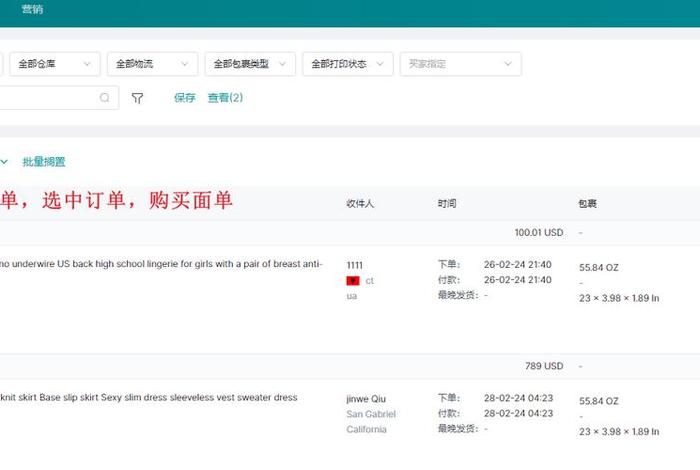The width and height of the screenshot is (700, 470).
Task: Click the 55.84 OZ weight in second order
Action: click(599, 401)
